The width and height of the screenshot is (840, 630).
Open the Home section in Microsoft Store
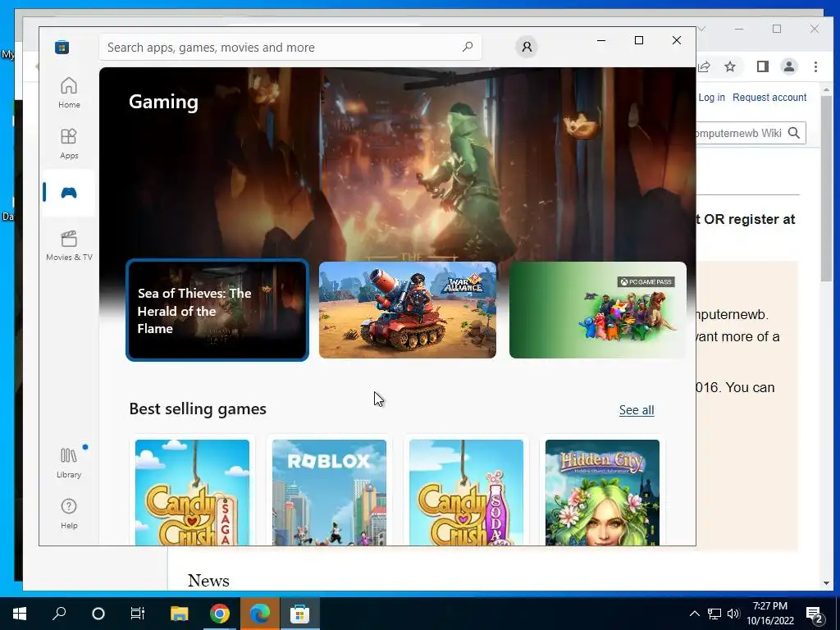coord(69,93)
